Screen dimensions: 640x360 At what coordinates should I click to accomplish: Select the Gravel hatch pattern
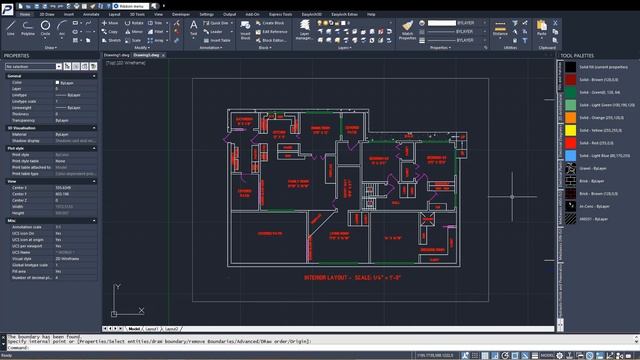[571, 168]
